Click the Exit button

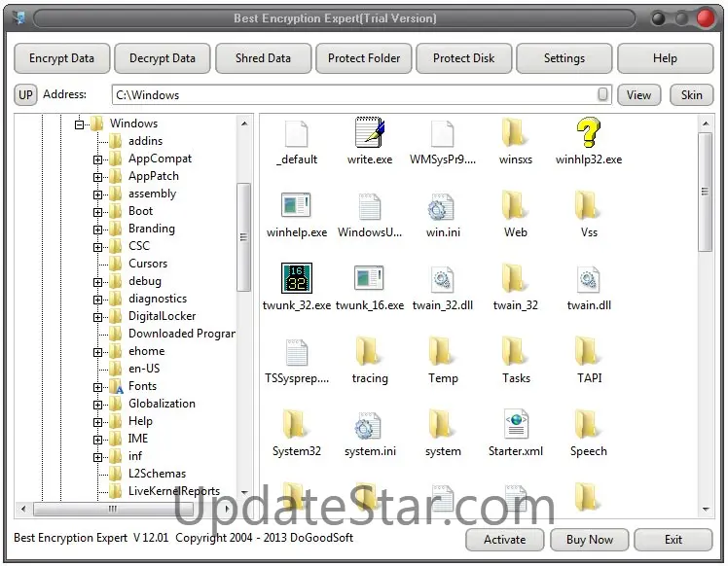pos(673,540)
